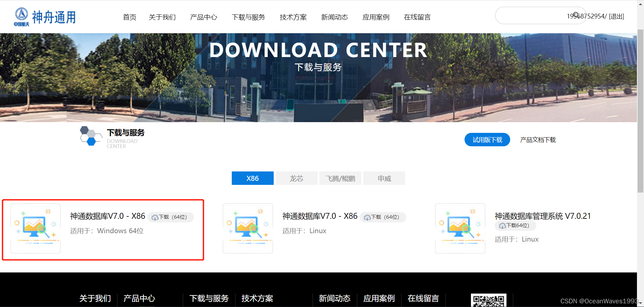Open 新闻动态 in the top navigation
The width and height of the screenshot is (644, 307).
click(334, 17)
